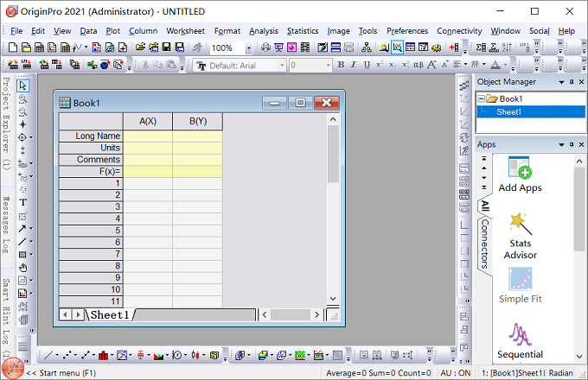588x380 pixels.
Task: Expand the New Function plot dropdown arrow
Action: pos(86,47)
